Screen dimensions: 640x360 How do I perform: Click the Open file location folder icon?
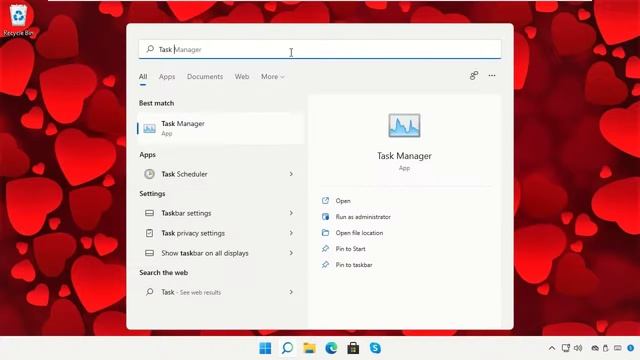coord(325,233)
